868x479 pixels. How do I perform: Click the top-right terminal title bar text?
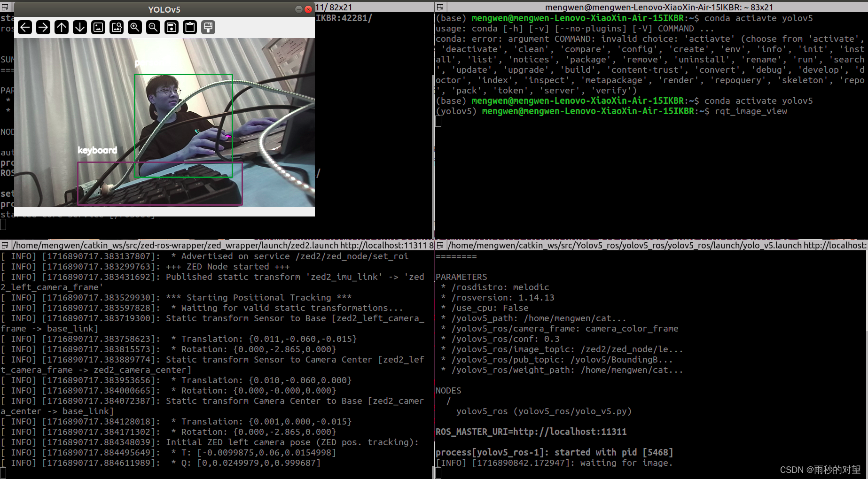click(659, 7)
